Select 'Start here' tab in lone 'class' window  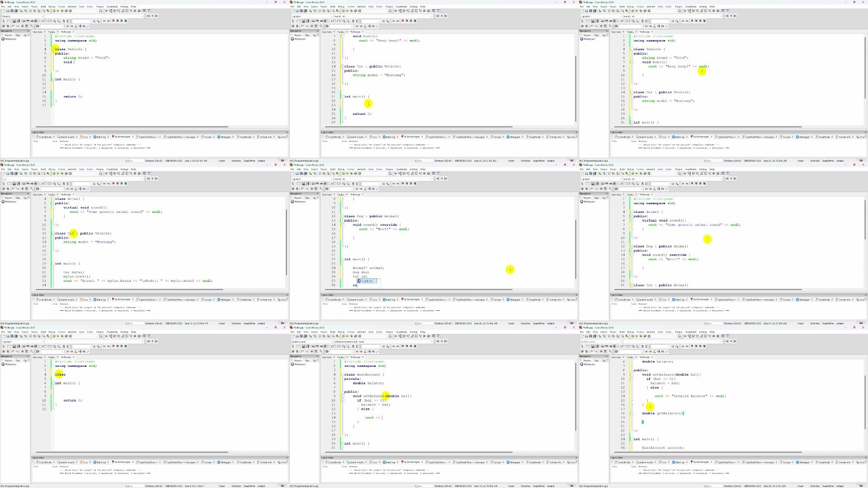(x=38, y=357)
